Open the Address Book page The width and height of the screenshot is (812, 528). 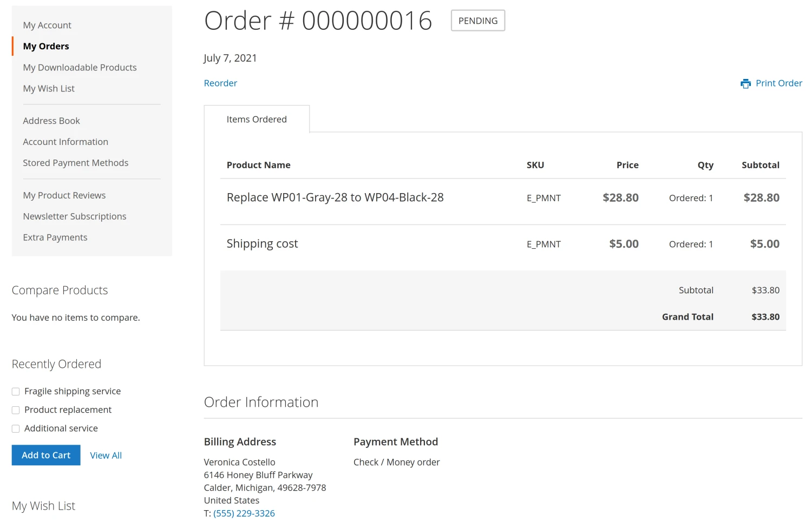click(x=51, y=121)
